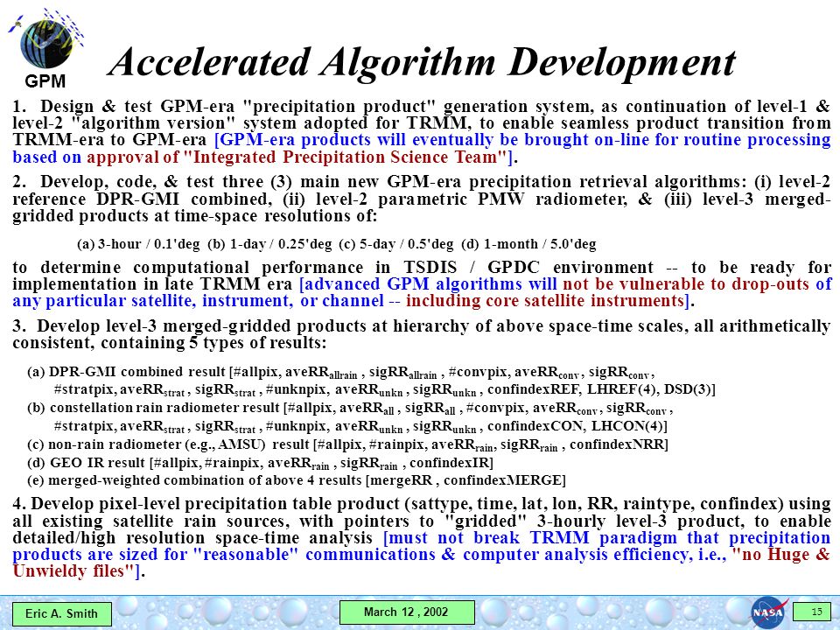The width and height of the screenshot is (840, 630).
Task: Click '[mergeRR , confindexMERGE]' text
Action: point(465,480)
